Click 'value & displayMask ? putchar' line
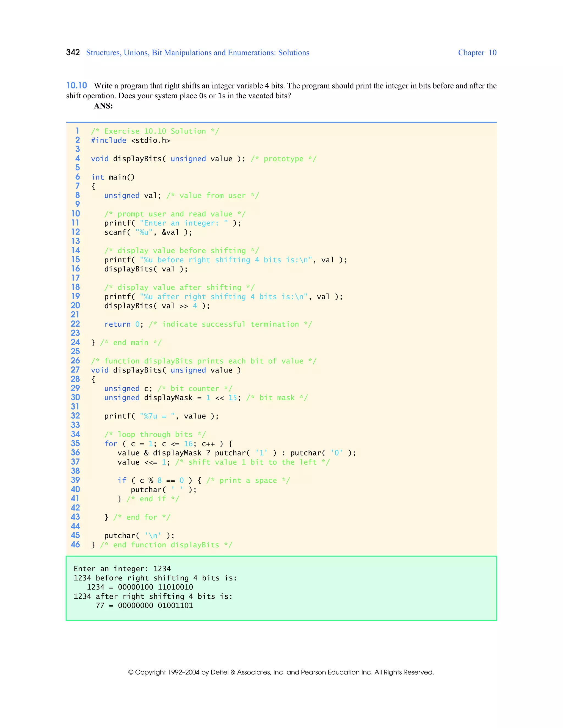 pos(237,453)
